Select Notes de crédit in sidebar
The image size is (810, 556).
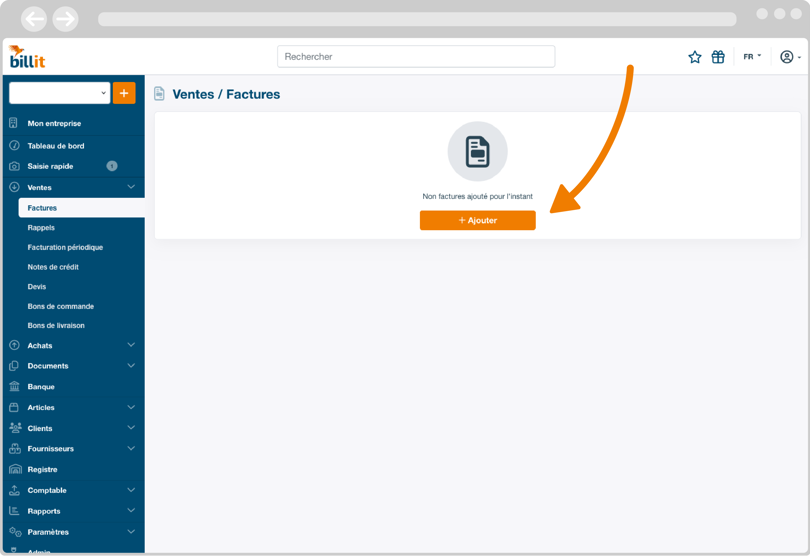point(53,267)
